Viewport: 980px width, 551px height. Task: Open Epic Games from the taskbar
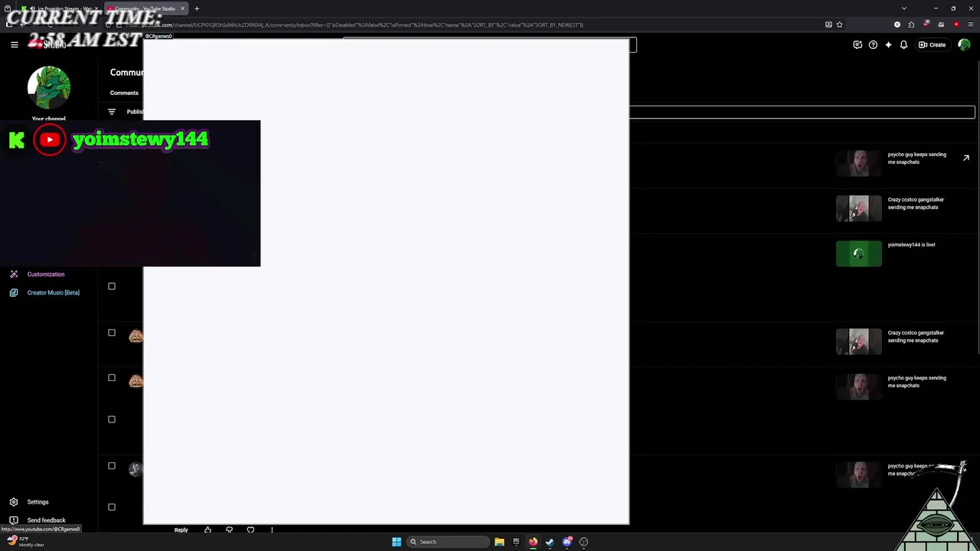coord(516,542)
